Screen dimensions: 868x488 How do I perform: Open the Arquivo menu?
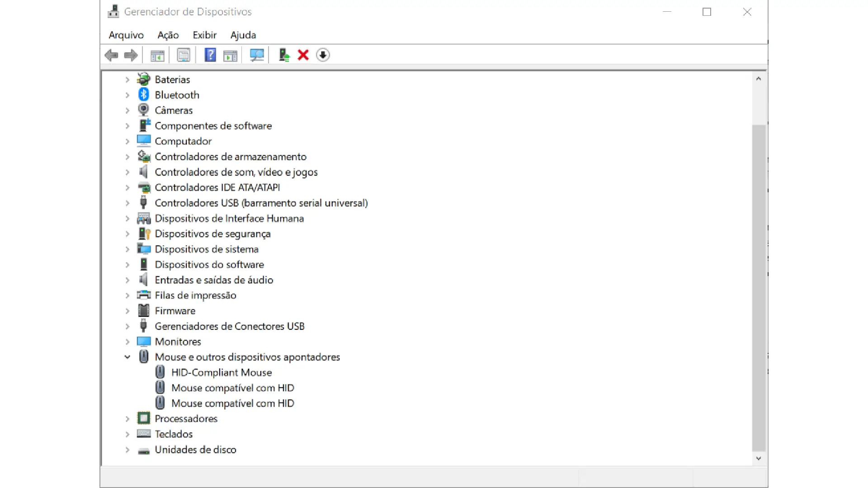(126, 35)
